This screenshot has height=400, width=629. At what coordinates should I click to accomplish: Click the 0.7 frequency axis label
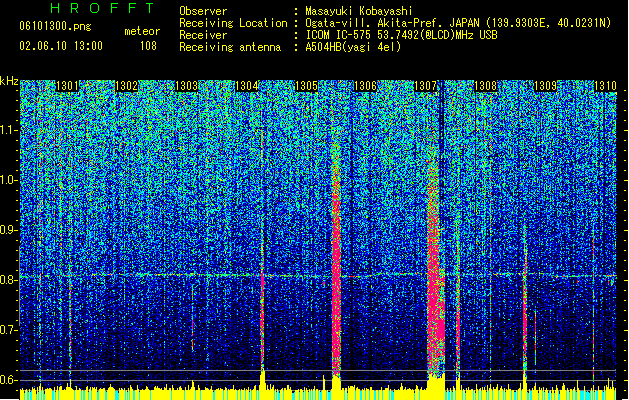(x=8, y=330)
